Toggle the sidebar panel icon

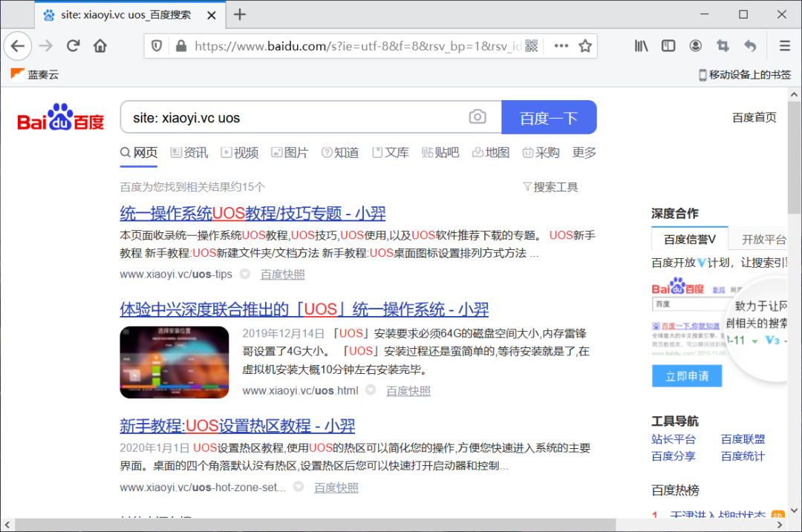click(x=668, y=45)
